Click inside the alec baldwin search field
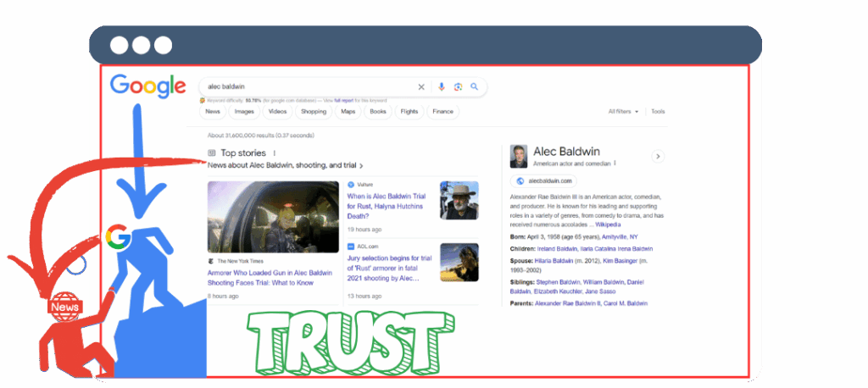This screenshot has height=388, width=868. 305,87
